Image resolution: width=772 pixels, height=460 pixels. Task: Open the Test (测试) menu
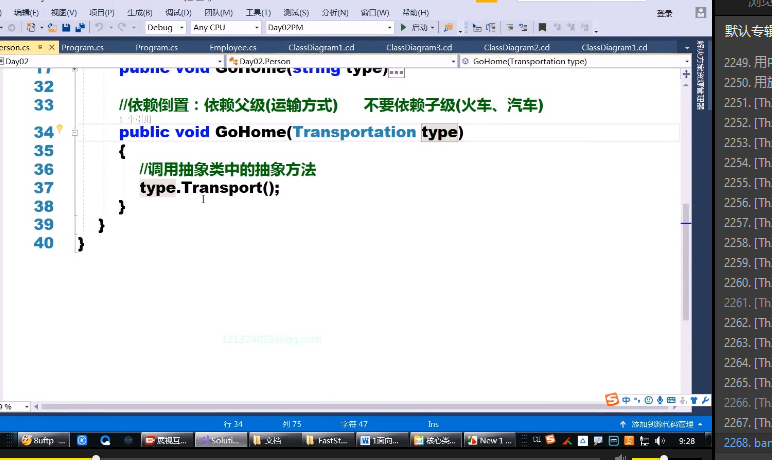296,12
